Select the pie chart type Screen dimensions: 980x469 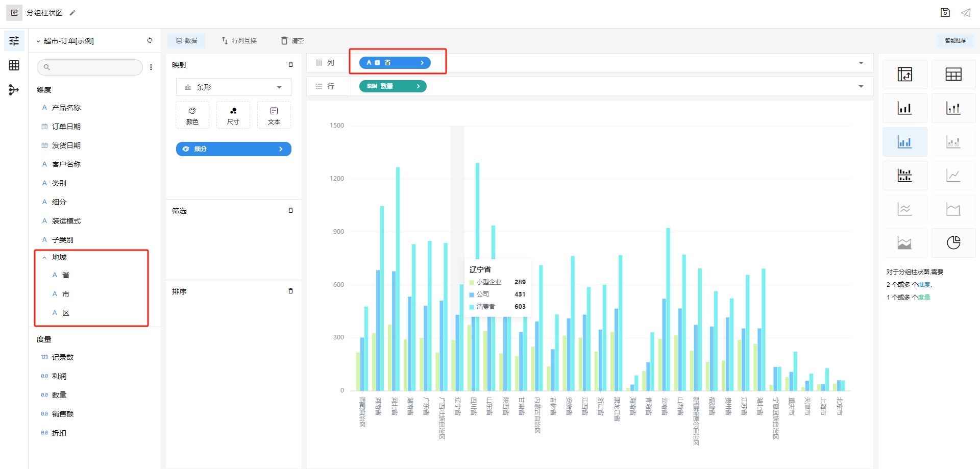[953, 243]
